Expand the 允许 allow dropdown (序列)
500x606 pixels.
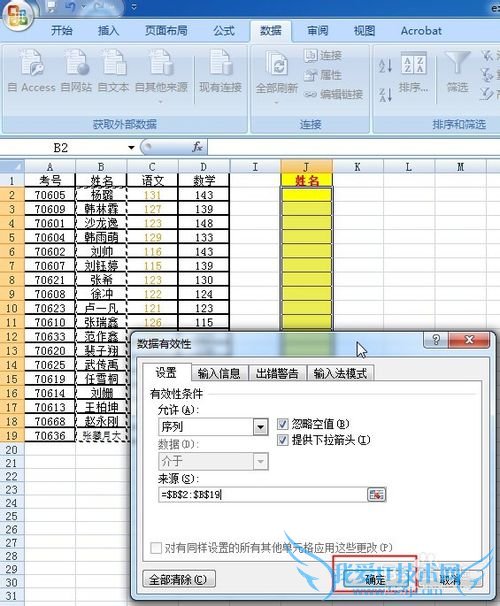point(260,427)
